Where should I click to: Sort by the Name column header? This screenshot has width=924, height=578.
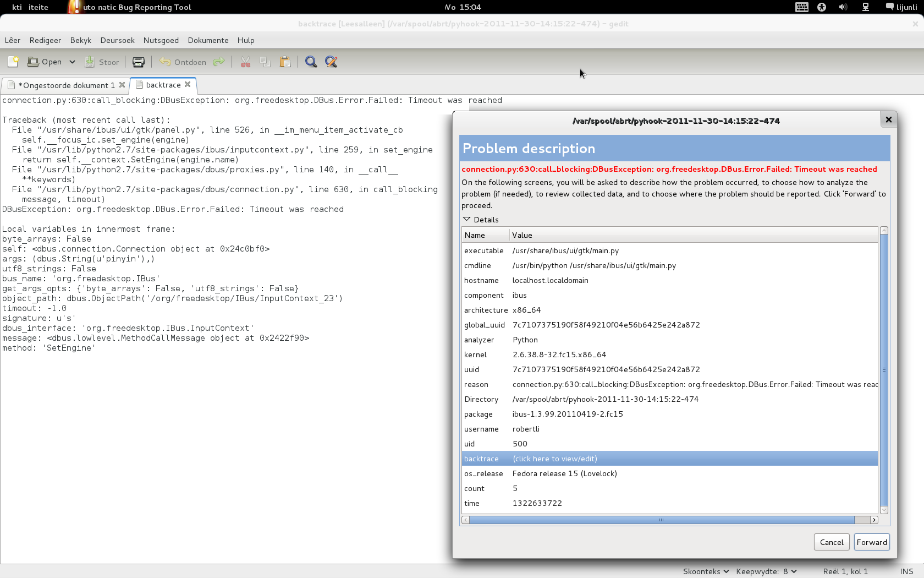tap(485, 235)
